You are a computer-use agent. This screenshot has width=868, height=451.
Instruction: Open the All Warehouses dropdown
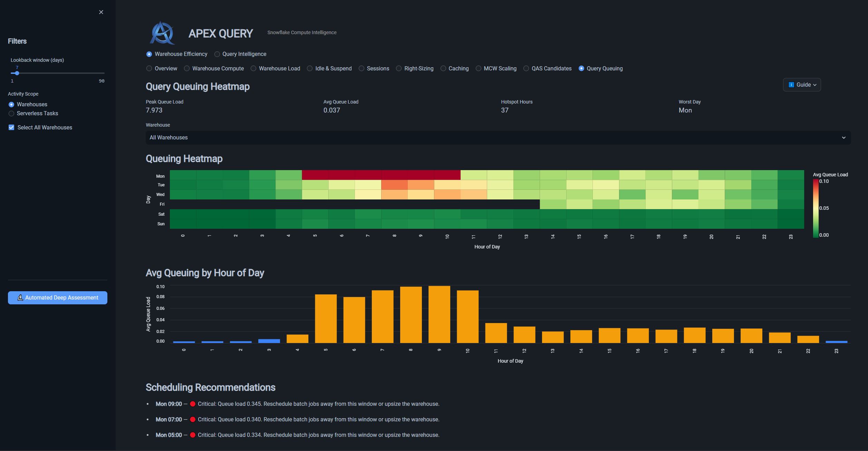498,138
